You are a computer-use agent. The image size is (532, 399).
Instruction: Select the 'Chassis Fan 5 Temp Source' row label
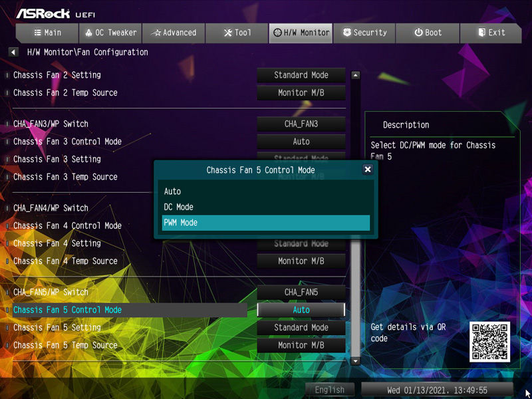(x=65, y=345)
